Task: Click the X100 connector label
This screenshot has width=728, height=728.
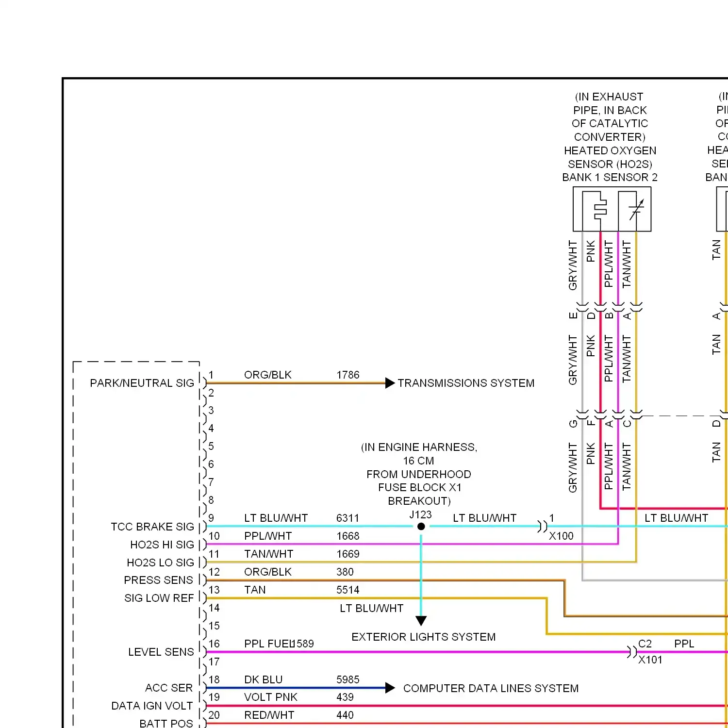Action: tap(561, 536)
